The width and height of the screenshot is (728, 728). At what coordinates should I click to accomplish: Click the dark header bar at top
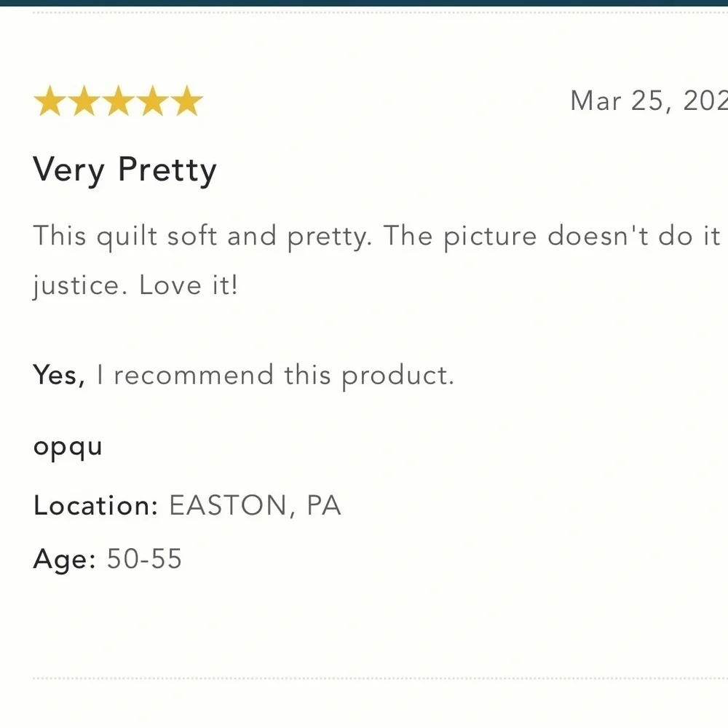tap(364, 3)
